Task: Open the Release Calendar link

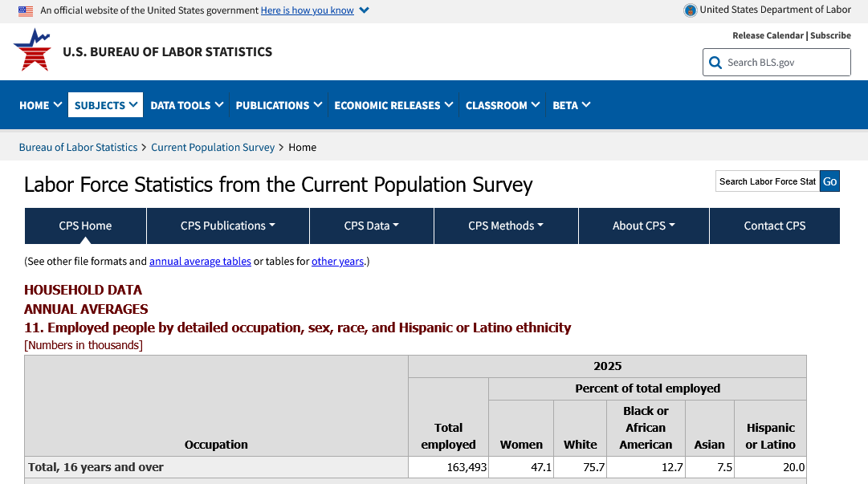Action: coord(767,35)
